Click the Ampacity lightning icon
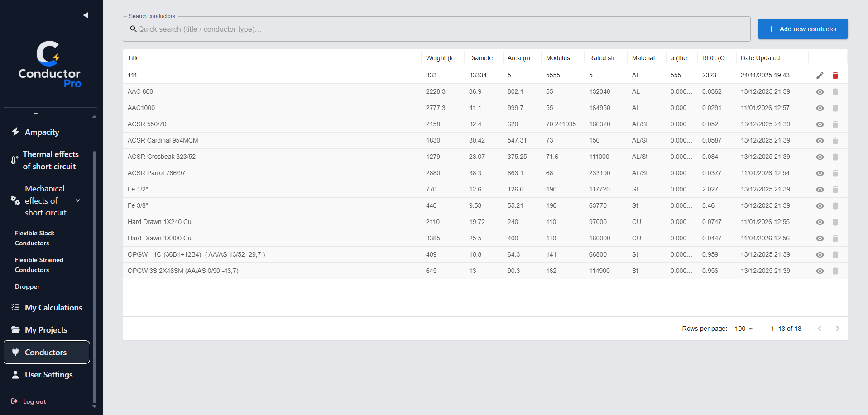 coord(15,132)
